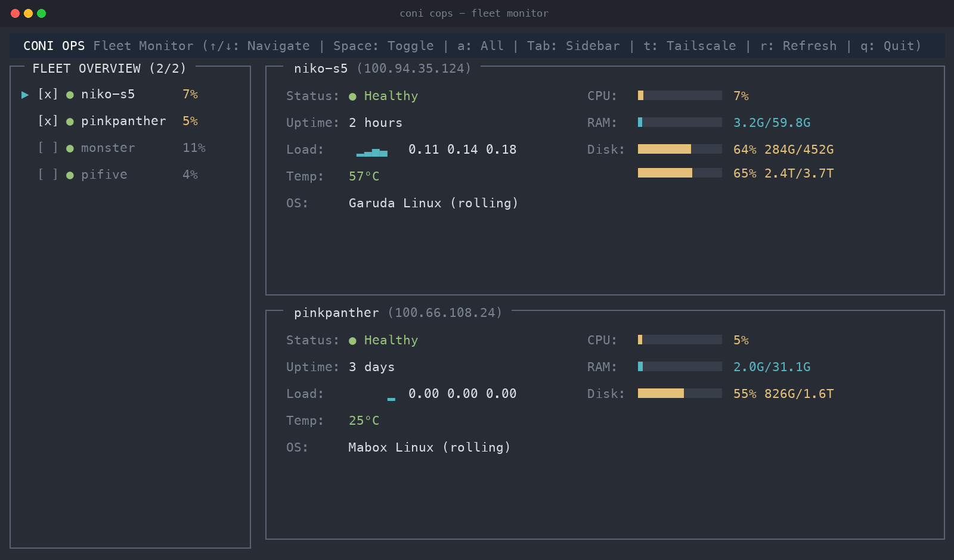Click the green status dot beside pifive
Image resolution: width=954 pixels, height=560 pixels.
[70, 175]
